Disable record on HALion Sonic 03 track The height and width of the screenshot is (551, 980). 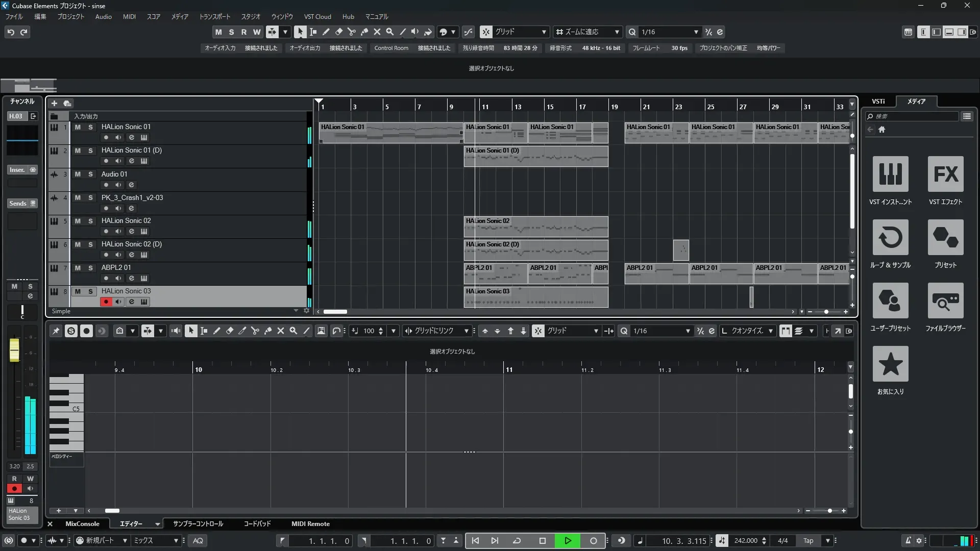(106, 302)
